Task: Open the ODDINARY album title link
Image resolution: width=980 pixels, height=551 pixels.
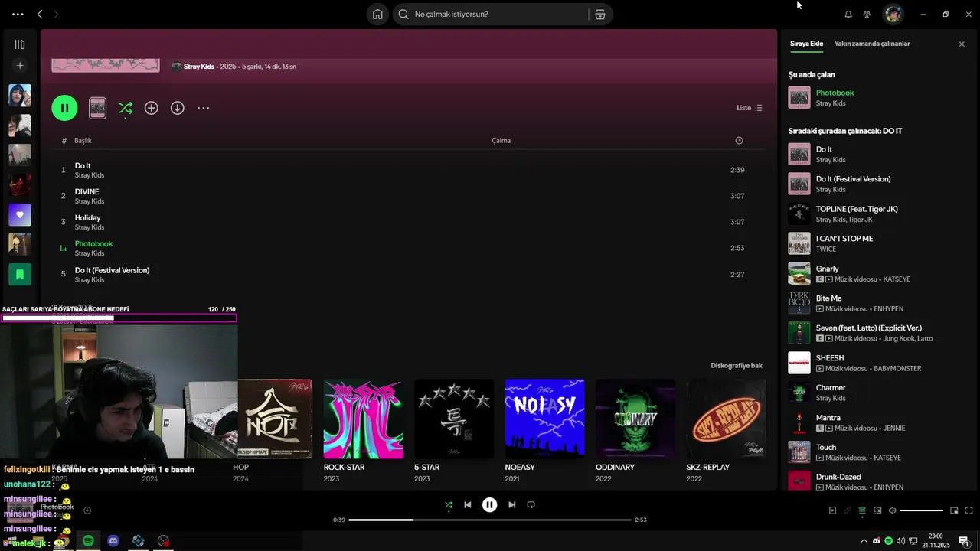Action: pyautogui.click(x=615, y=467)
